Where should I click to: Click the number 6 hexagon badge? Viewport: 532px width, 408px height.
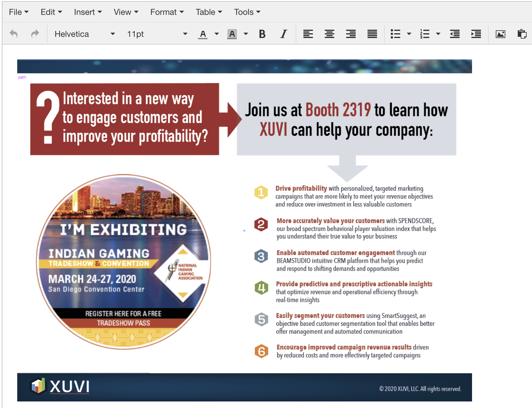coord(262,351)
